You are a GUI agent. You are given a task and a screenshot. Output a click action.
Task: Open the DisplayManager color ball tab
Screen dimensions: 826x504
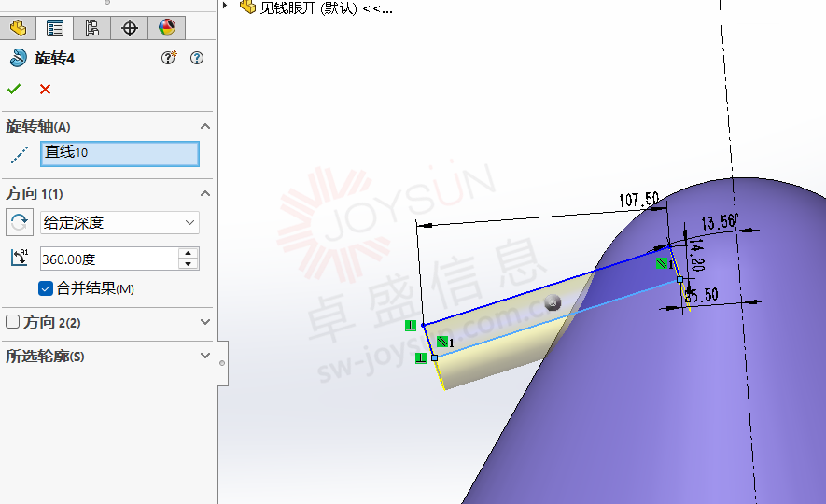(166, 28)
